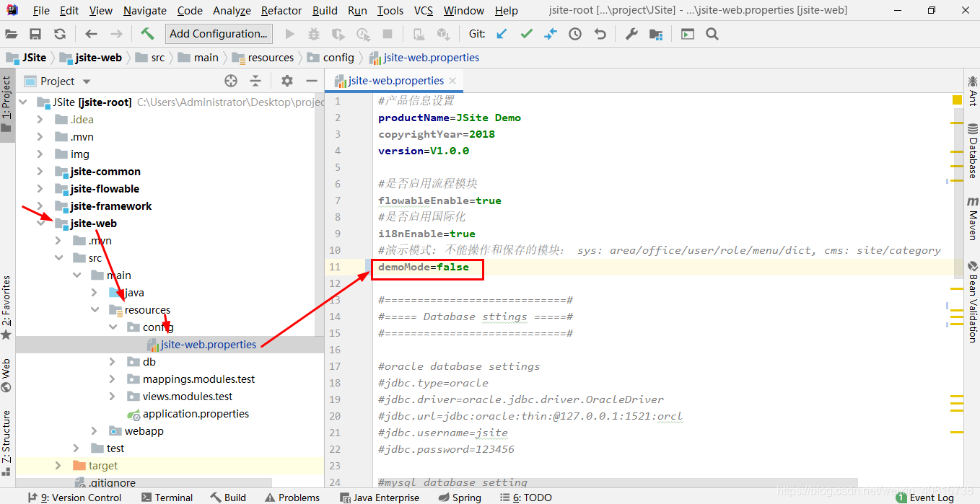Git commit green checkmark icon
Image resolution: width=980 pixels, height=504 pixels.
click(x=527, y=34)
